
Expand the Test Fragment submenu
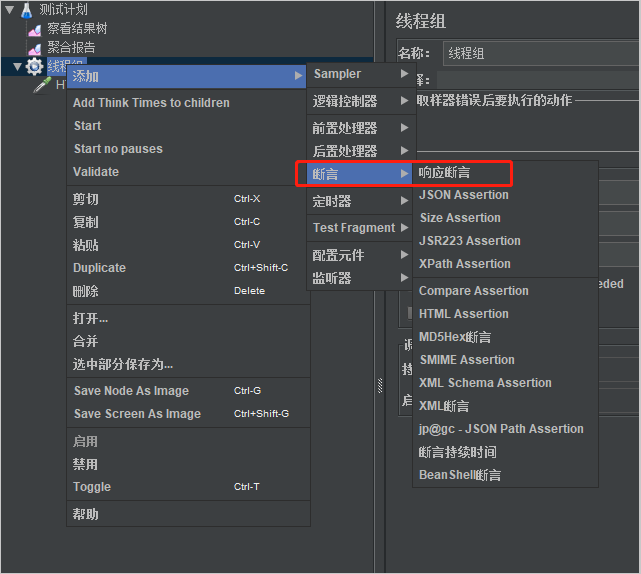pyautogui.click(x=361, y=228)
